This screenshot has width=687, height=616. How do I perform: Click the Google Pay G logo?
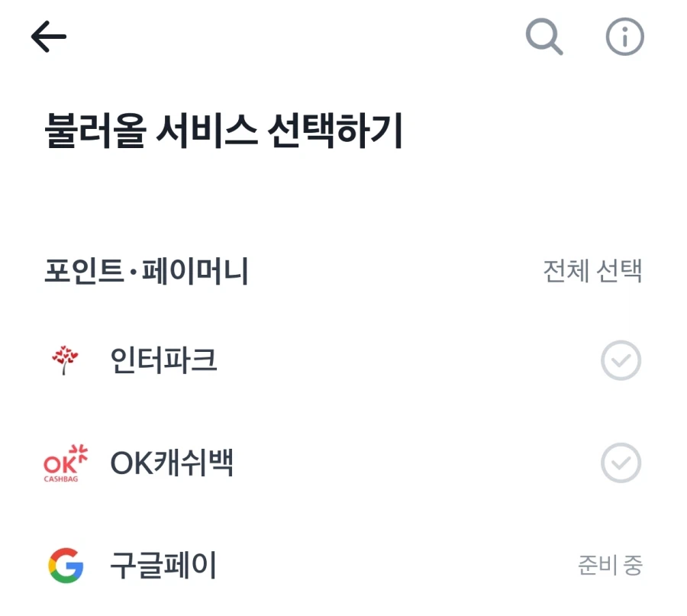(x=65, y=565)
